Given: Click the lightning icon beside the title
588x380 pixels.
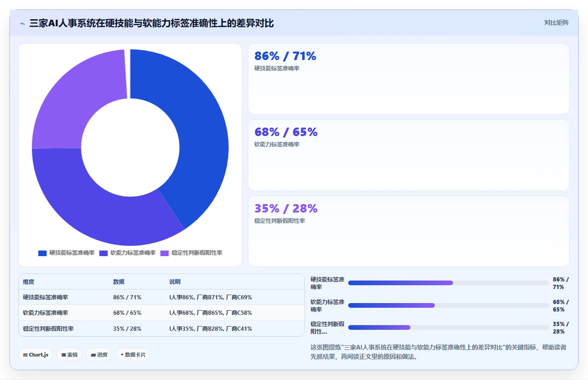Looking at the screenshot, I should point(22,23).
